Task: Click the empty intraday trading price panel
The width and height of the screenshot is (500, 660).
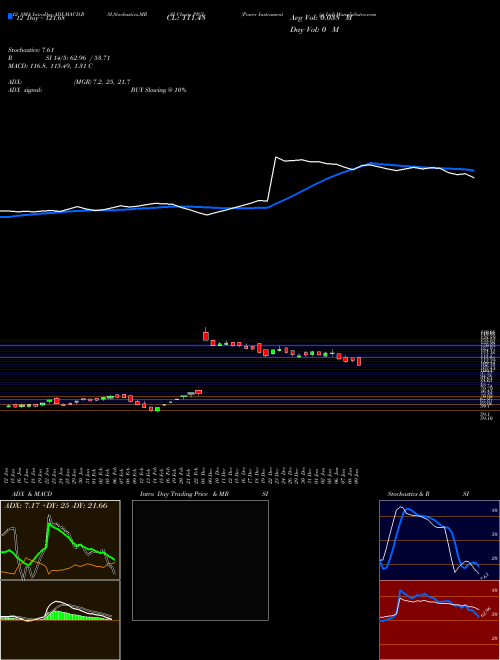Action: click(200, 560)
